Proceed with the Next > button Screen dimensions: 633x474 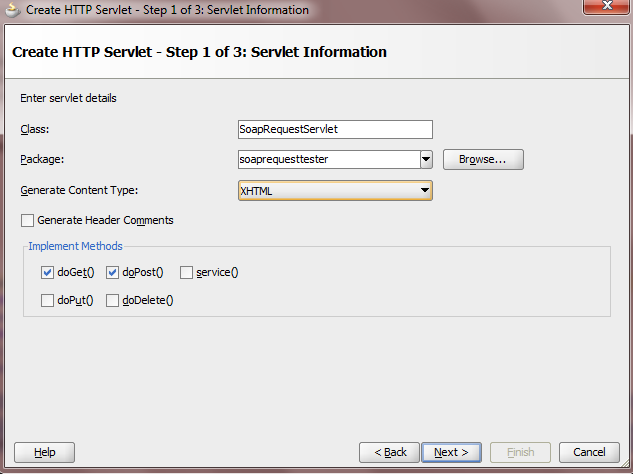451,452
